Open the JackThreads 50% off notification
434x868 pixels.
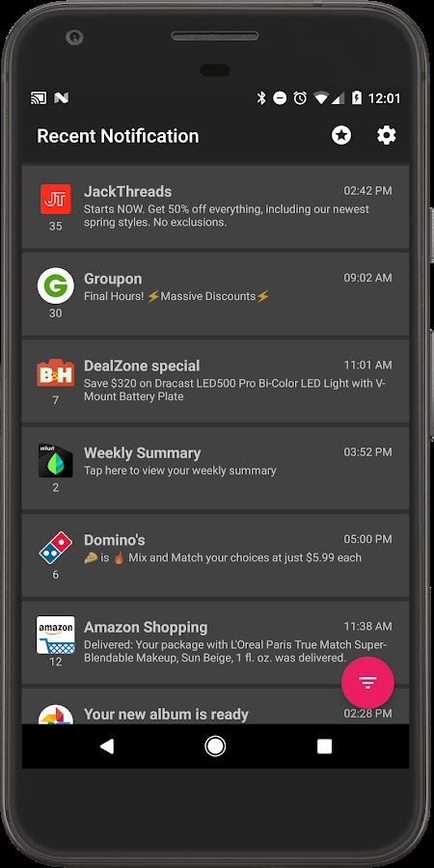click(x=215, y=207)
